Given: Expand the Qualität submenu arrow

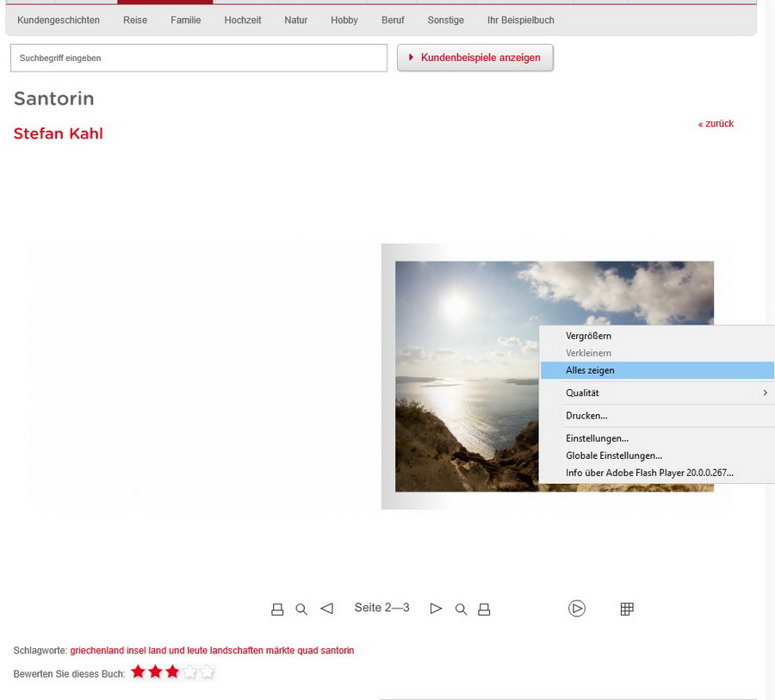Looking at the screenshot, I should click(x=766, y=393).
